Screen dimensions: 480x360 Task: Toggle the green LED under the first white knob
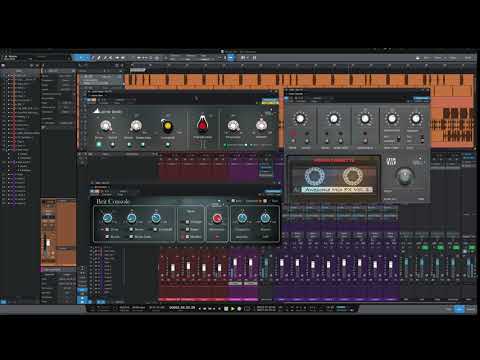pos(99,144)
